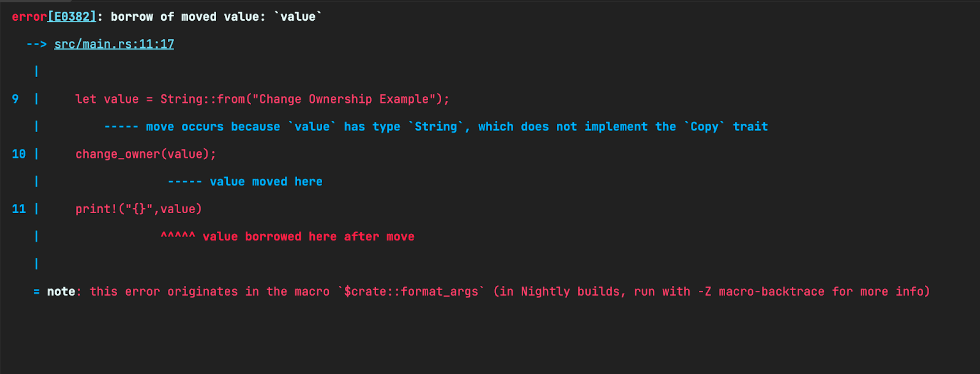
Task: Click the 'value moved here' annotation
Action: coord(266,182)
